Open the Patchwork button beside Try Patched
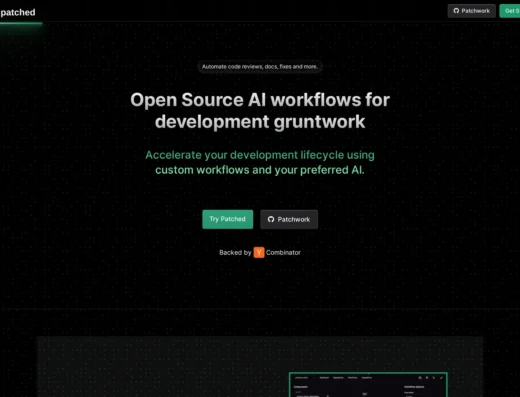 pyautogui.click(x=289, y=219)
